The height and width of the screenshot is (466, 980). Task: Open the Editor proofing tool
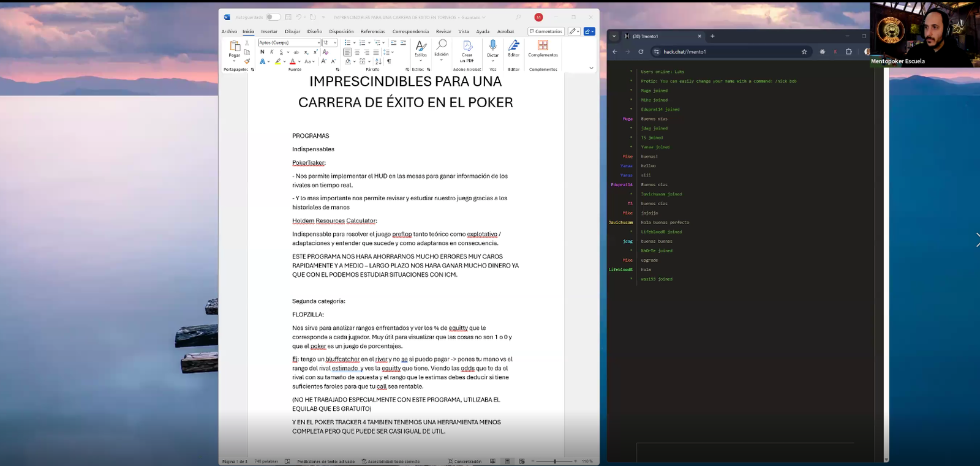pos(514,46)
